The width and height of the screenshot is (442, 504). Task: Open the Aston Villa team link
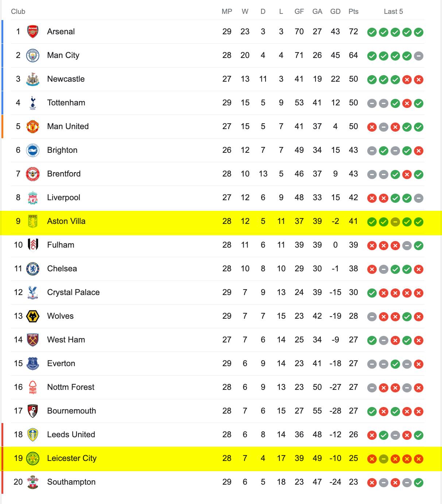pos(66,221)
